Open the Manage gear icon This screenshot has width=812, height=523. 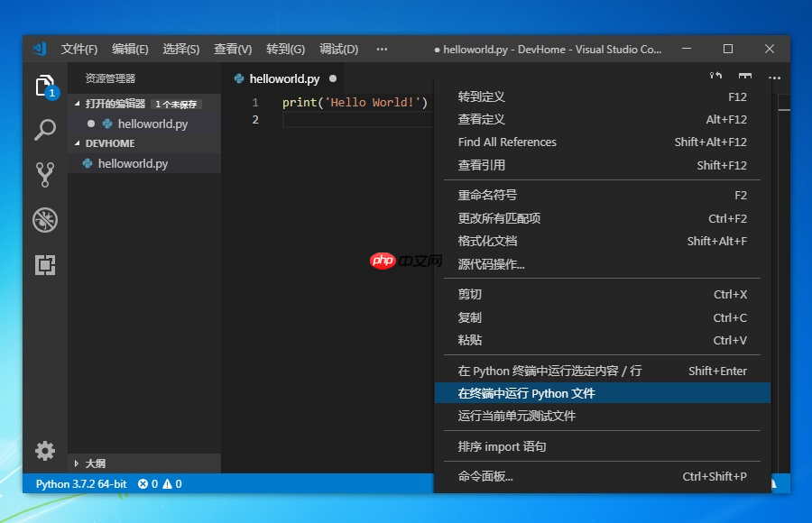45,451
